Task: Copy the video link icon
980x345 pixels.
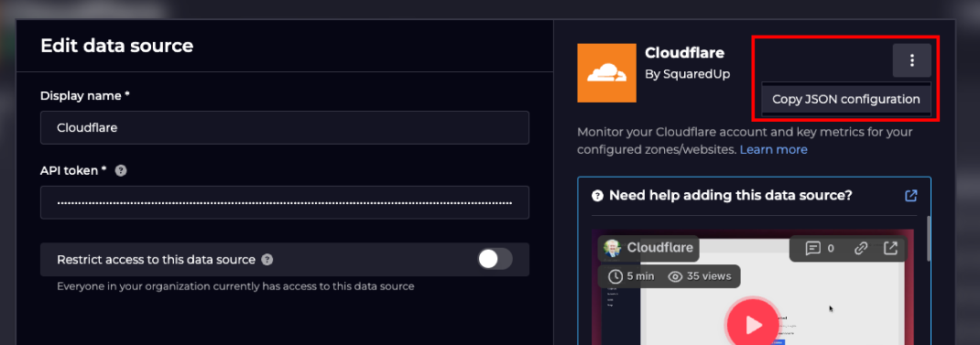Action: click(861, 248)
